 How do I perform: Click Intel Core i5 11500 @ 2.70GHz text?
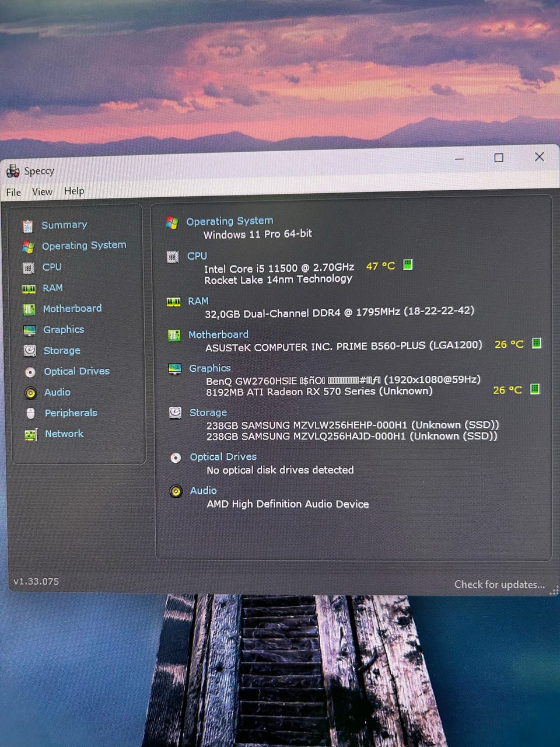coord(279,268)
